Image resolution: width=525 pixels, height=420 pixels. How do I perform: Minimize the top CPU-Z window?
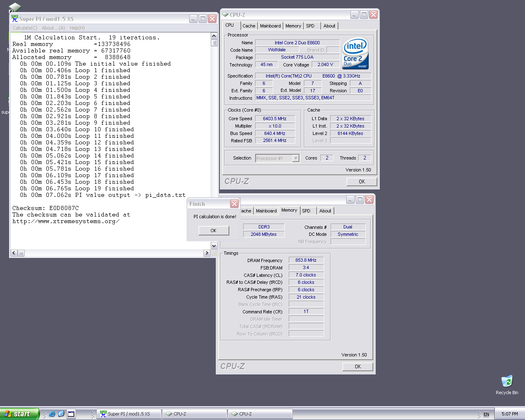(x=354, y=14)
